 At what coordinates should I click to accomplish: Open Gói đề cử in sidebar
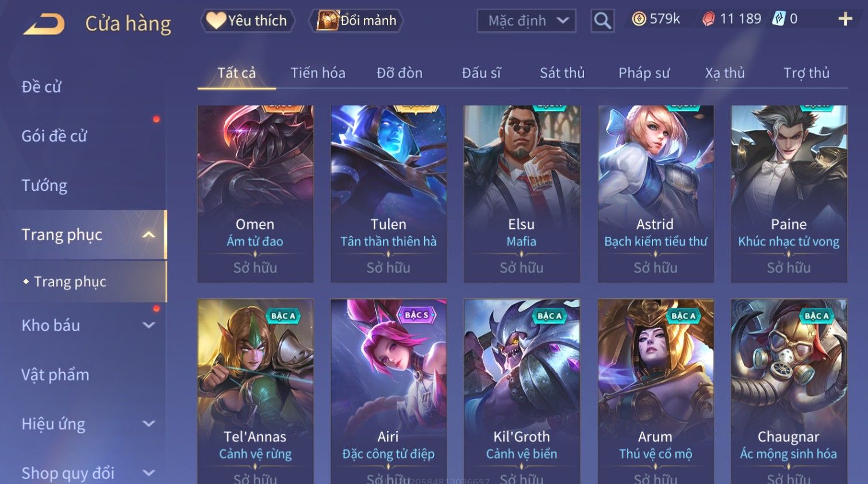point(54,136)
